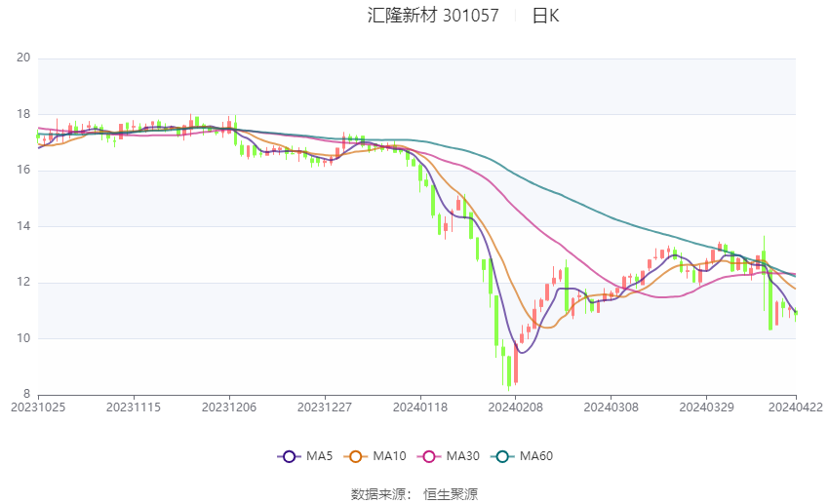The image size is (829, 504).
Task: Toggle the MA60 legend series
Action: pos(522,456)
